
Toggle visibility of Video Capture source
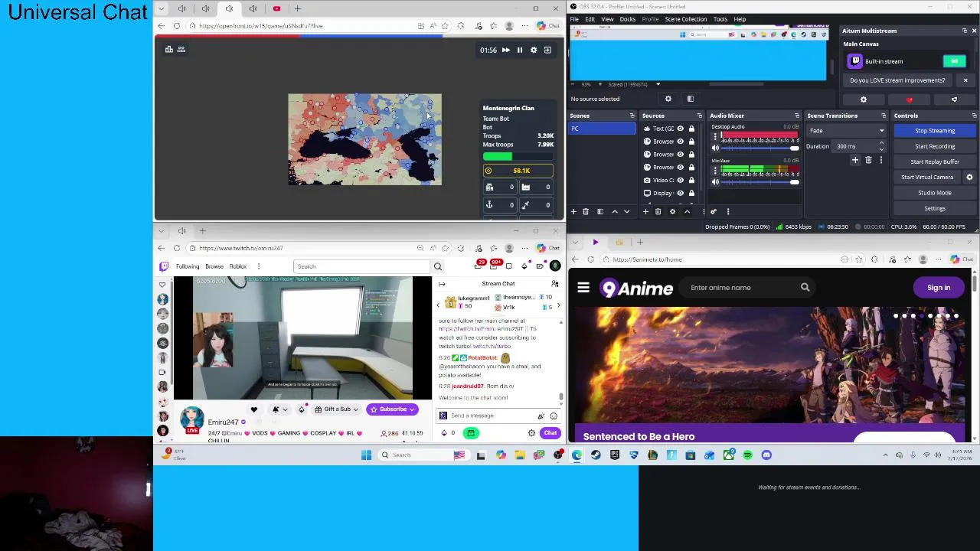[x=680, y=180]
